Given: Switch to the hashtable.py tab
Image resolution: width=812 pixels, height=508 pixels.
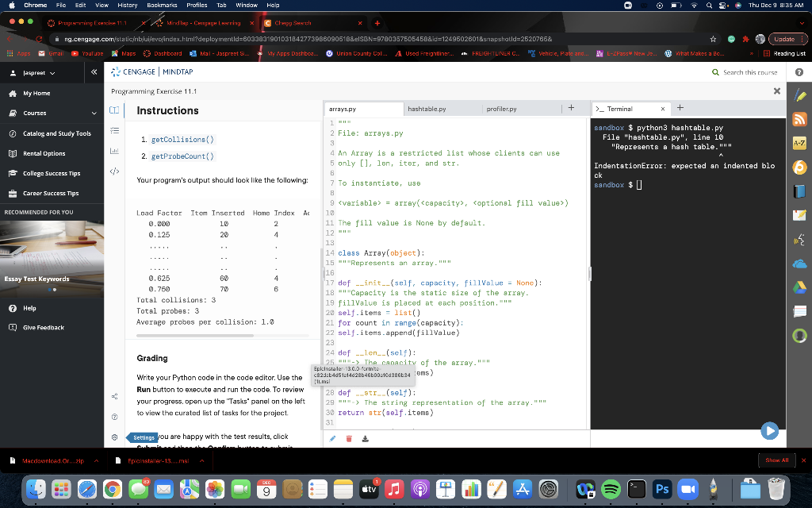Looking at the screenshot, I should [427, 109].
